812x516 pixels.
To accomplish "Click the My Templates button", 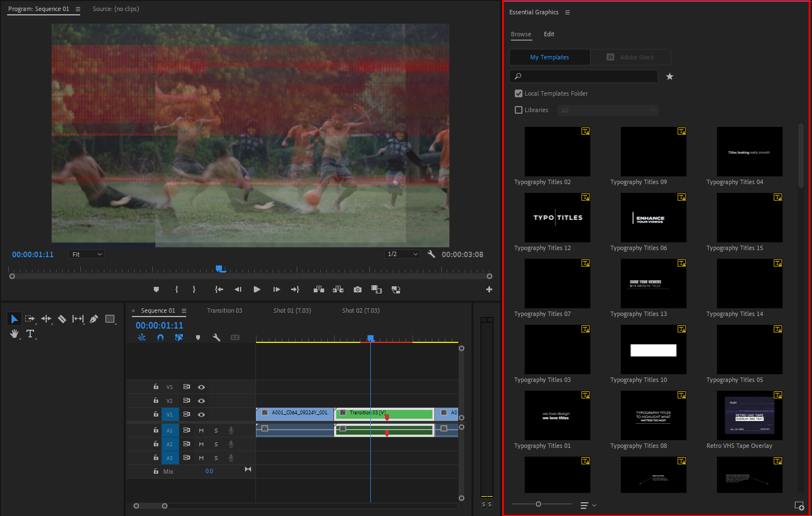I will 549,57.
